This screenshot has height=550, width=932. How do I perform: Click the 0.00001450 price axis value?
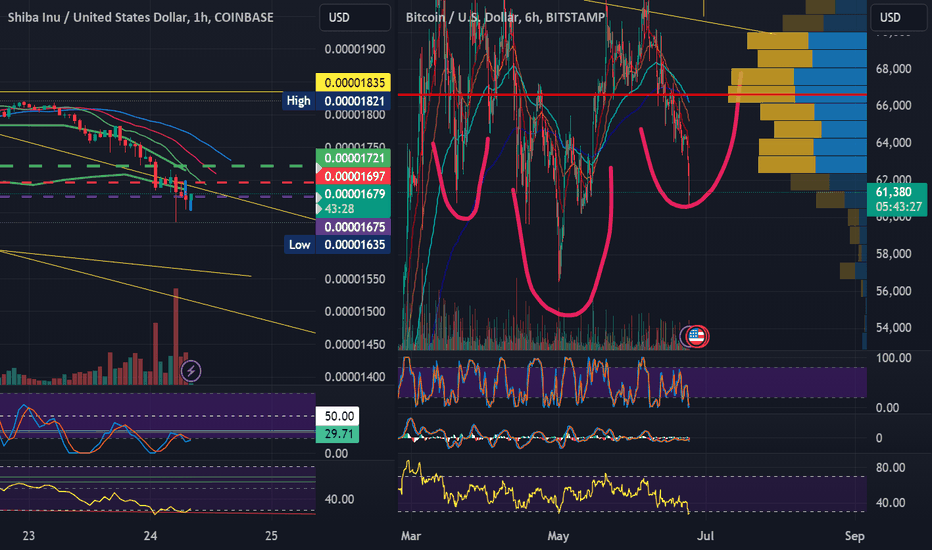pos(355,344)
